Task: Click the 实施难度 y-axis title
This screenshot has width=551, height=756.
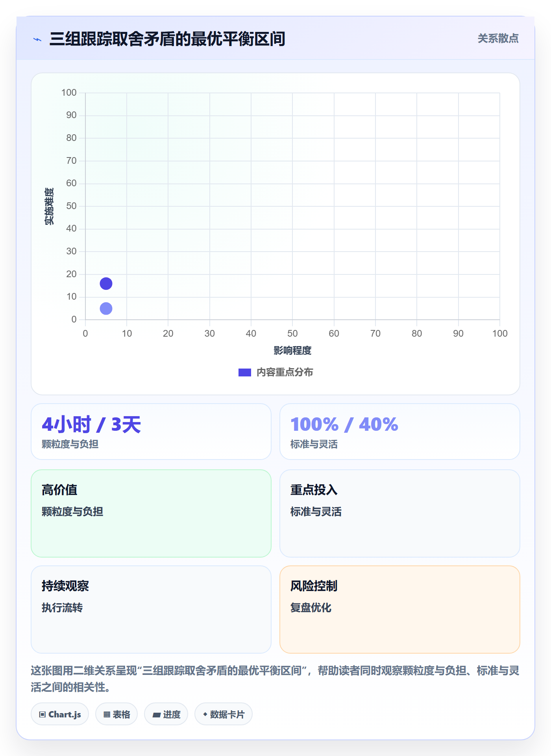Action: (x=49, y=206)
